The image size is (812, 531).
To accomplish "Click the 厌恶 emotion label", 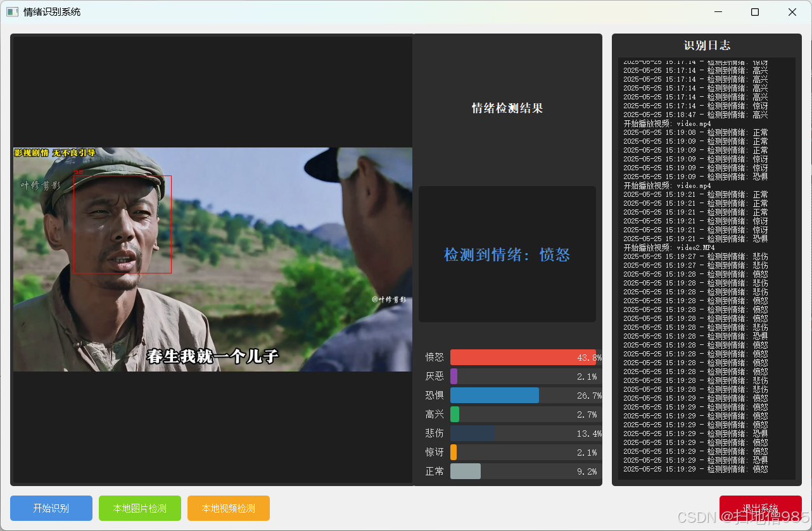I will click(x=435, y=377).
